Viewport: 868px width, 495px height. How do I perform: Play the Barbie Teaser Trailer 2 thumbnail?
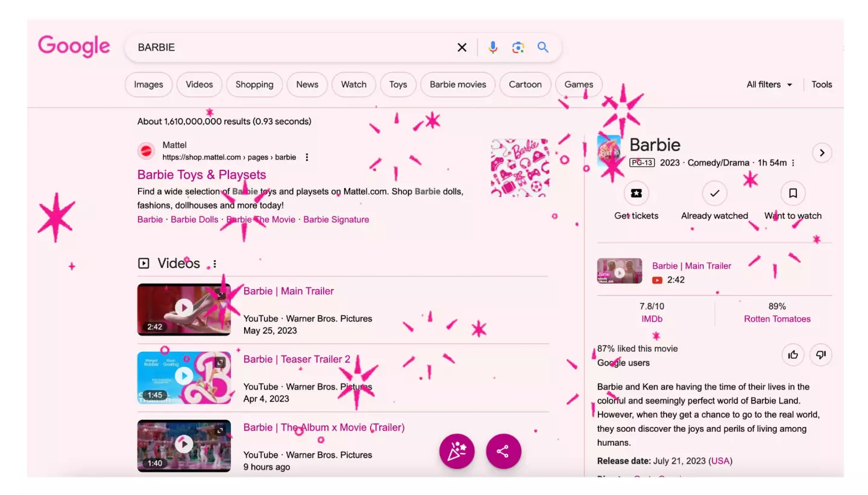(184, 377)
